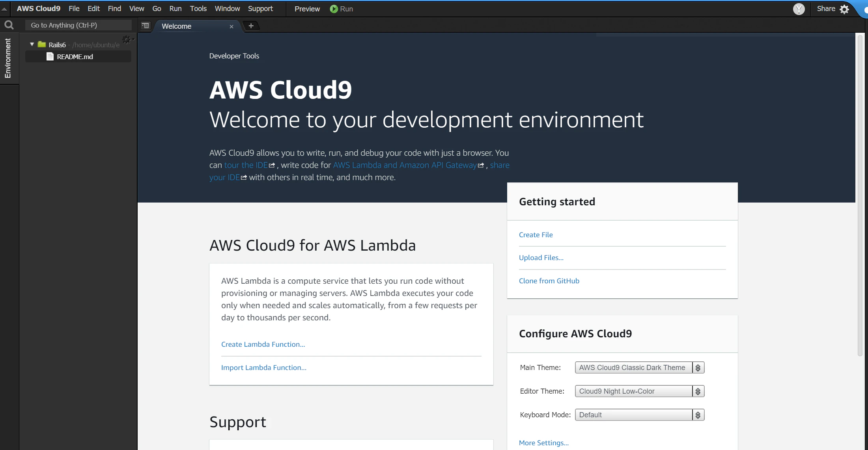Add a new tab with plus button
Viewport: 868px width, 450px height.
click(x=251, y=26)
